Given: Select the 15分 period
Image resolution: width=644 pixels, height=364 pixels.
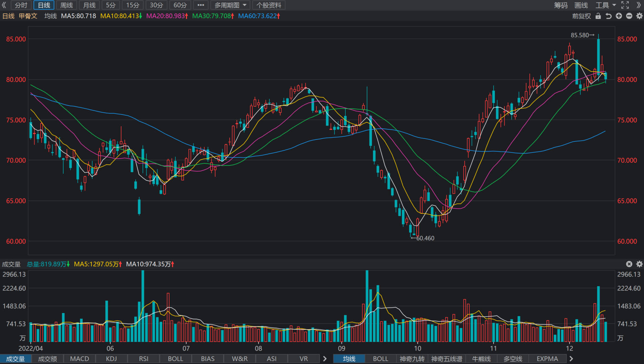Looking at the screenshot, I should (x=133, y=5).
